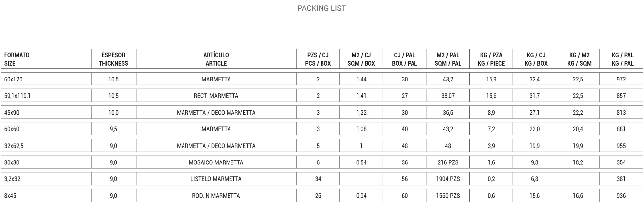
Task: Select the 1904 PZS cell
Action: click(448, 179)
